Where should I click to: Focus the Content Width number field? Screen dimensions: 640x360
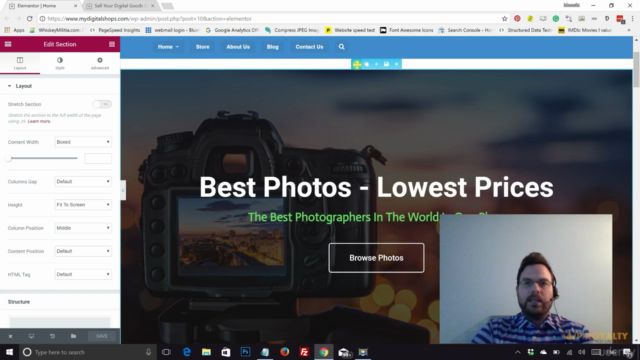click(98, 158)
